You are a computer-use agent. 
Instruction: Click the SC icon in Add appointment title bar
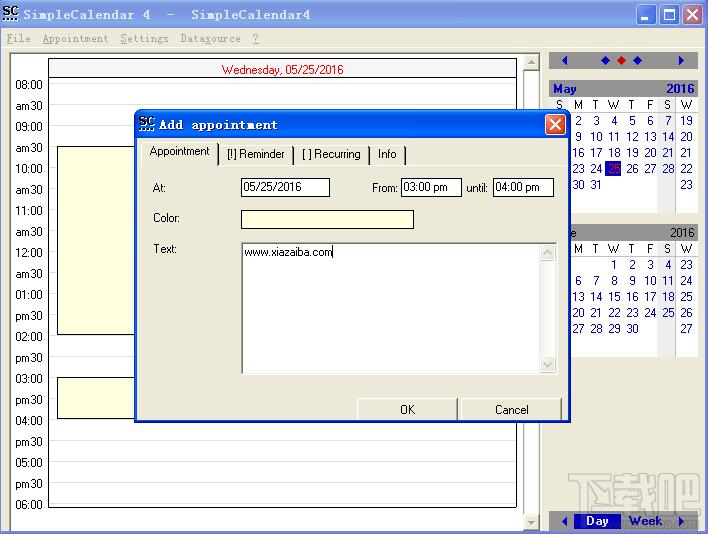coord(147,124)
